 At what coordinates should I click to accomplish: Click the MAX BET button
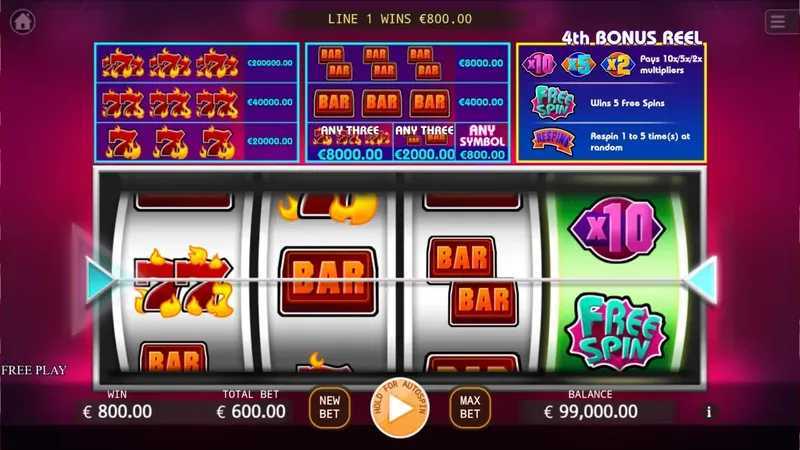pyautogui.click(x=469, y=407)
